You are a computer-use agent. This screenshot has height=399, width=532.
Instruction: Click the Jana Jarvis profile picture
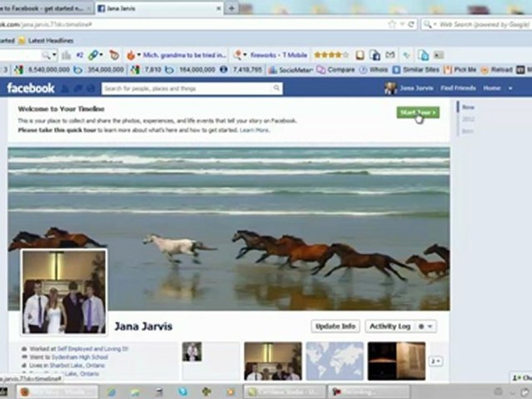[64, 292]
